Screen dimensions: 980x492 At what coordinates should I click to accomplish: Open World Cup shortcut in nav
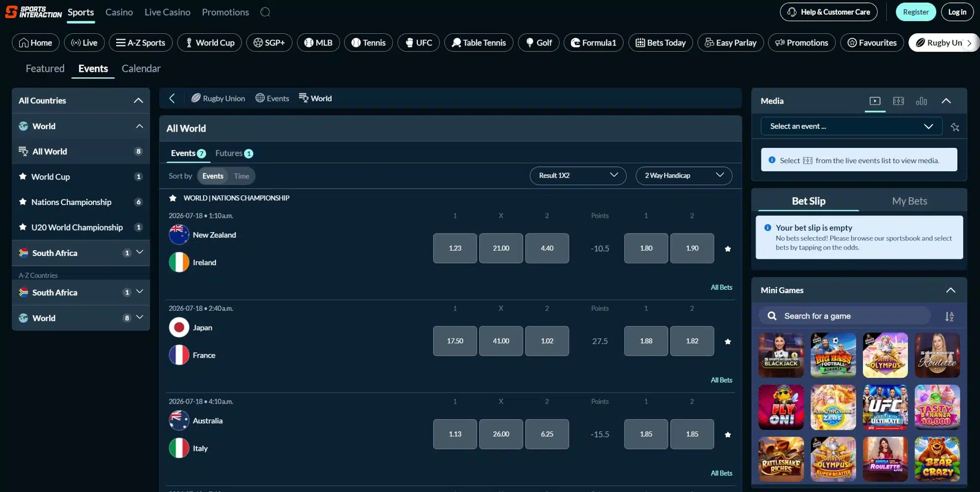[x=209, y=43]
